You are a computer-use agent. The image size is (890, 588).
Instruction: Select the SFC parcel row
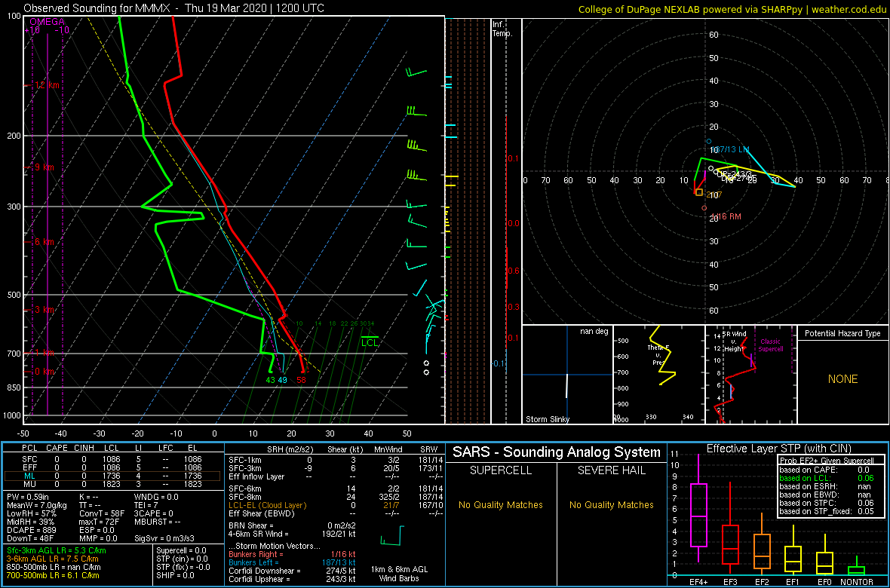point(112,458)
